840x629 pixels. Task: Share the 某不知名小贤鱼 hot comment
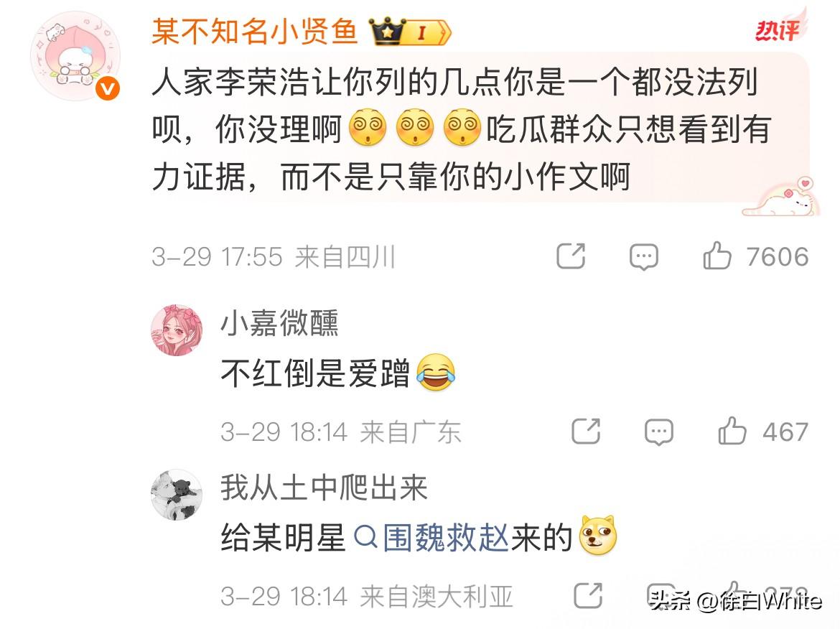click(x=571, y=256)
